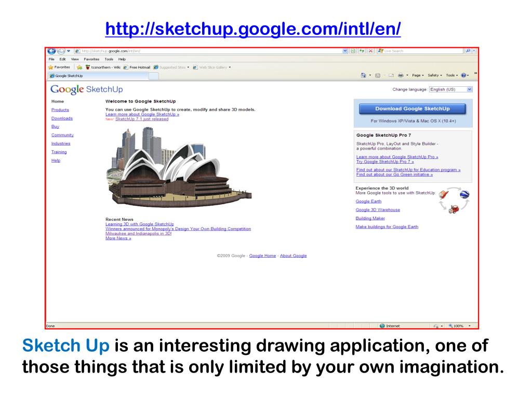Open the Tools menu in the menu bar
The height and width of the screenshot is (399, 532).
[x=109, y=59]
